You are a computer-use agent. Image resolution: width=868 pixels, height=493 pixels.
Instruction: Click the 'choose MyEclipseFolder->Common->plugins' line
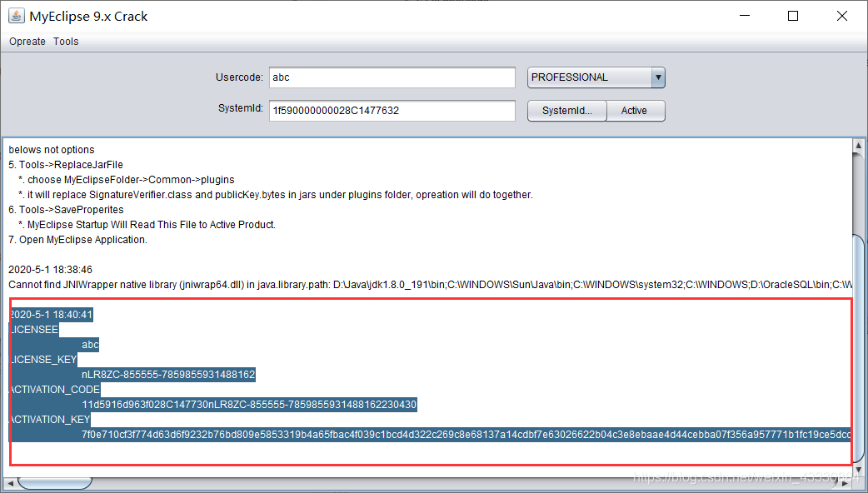[x=127, y=180]
